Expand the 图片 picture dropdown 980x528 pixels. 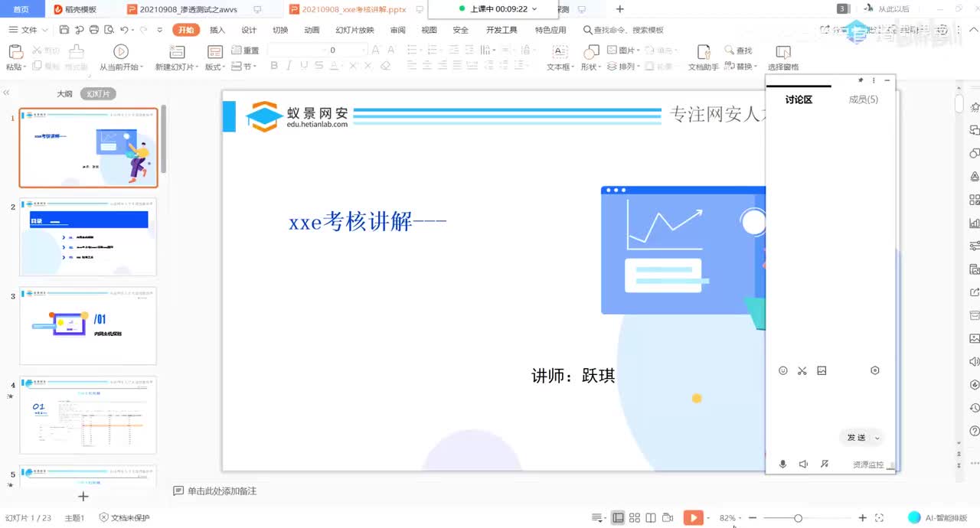point(624,51)
